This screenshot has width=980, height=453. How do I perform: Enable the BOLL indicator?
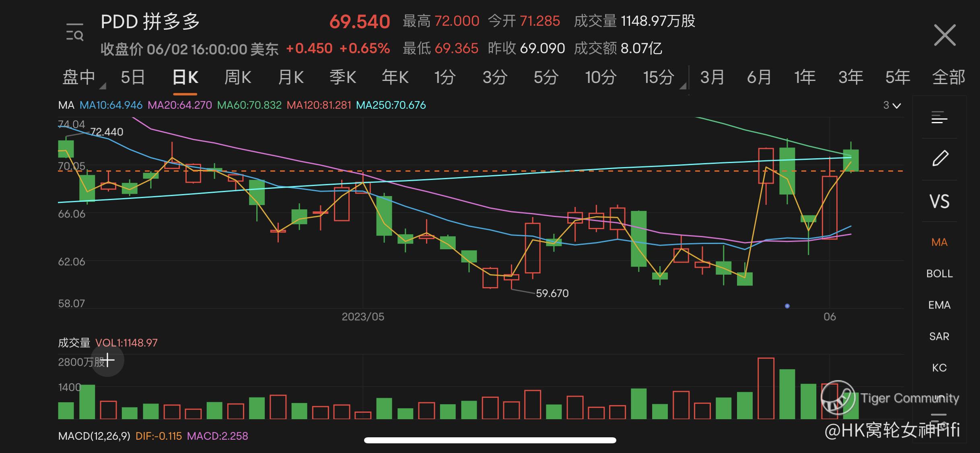pos(939,274)
